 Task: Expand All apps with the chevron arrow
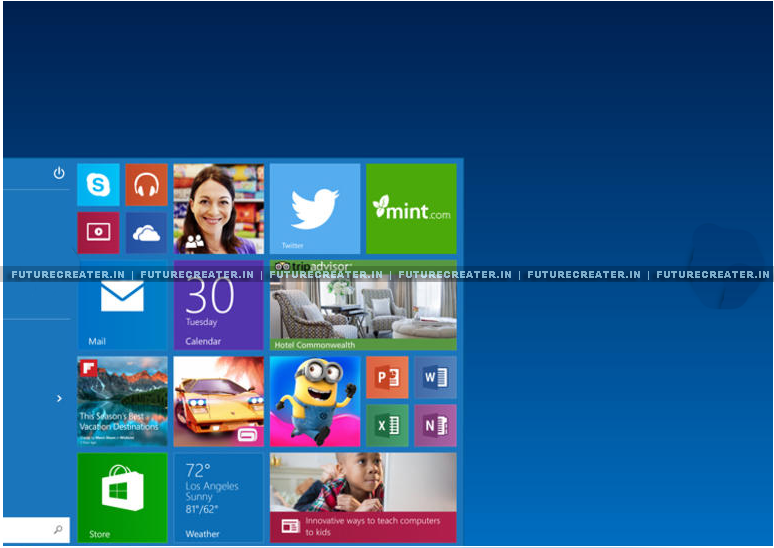click(59, 398)
